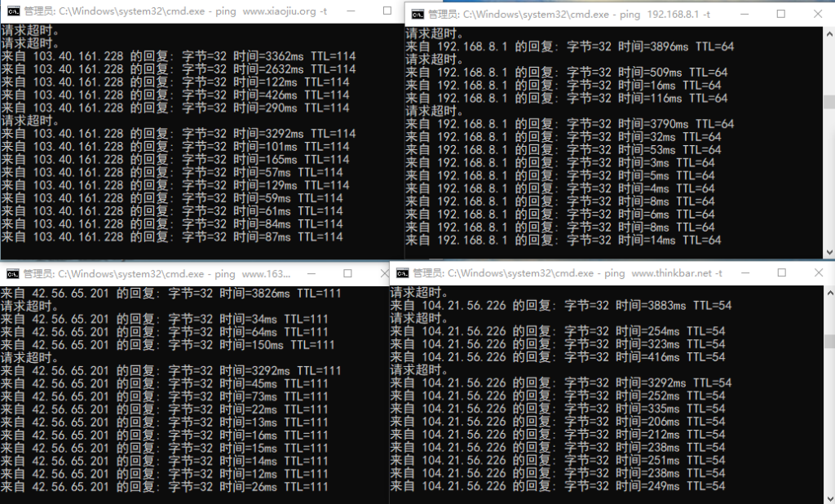Click the 104.21.56.226 reply line with 时间=323ms
This screenshot has width=835, height=504.
point(558,344)
